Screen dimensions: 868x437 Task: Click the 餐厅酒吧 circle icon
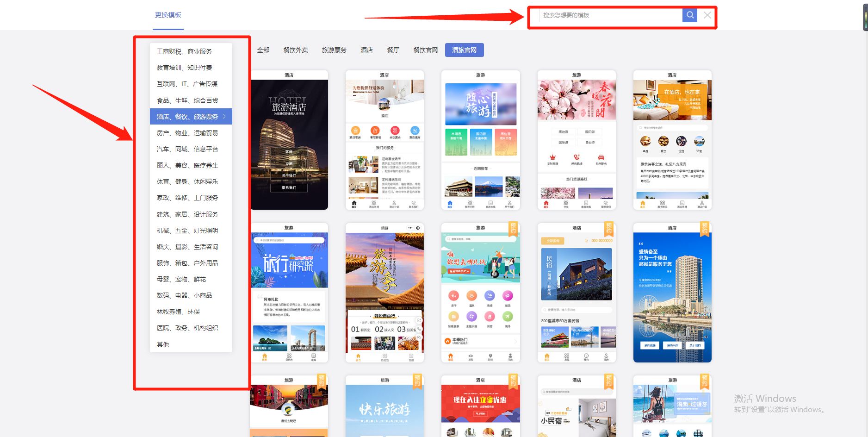pos(375,131)
